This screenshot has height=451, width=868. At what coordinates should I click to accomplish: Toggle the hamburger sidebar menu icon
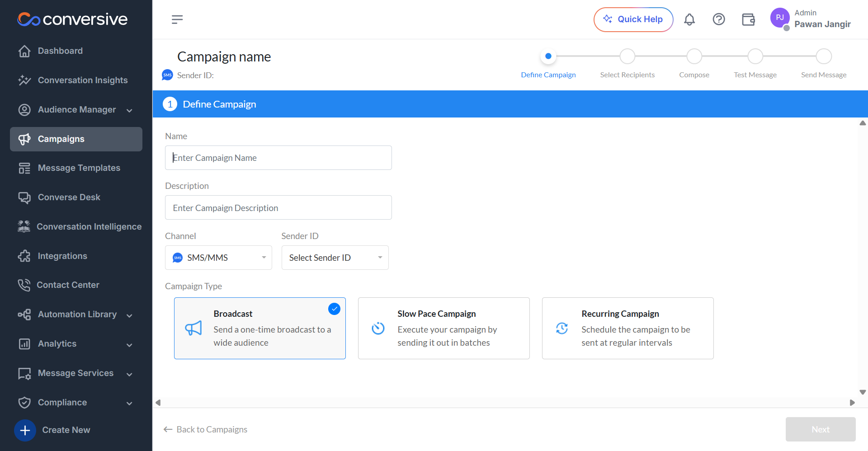tap(177, 19)
